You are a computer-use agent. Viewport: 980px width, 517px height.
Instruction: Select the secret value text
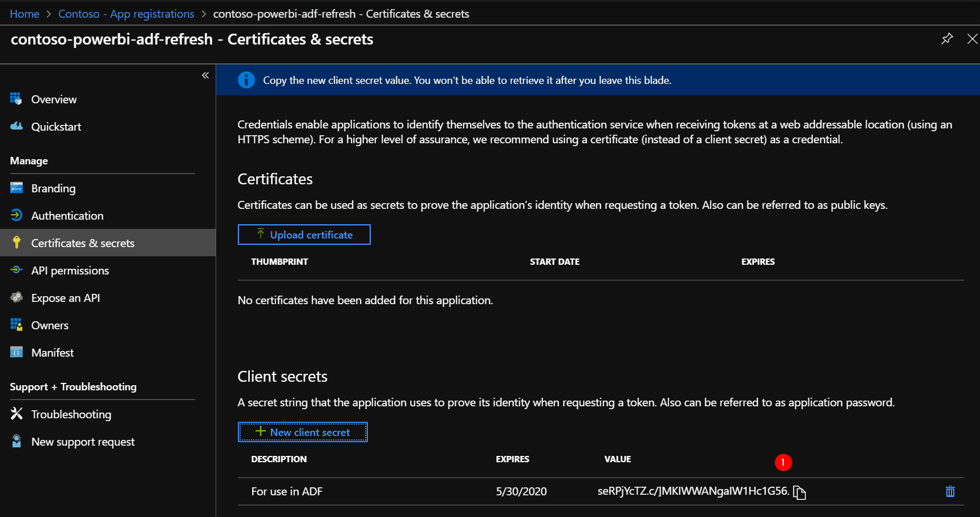(x=693, y=491)
